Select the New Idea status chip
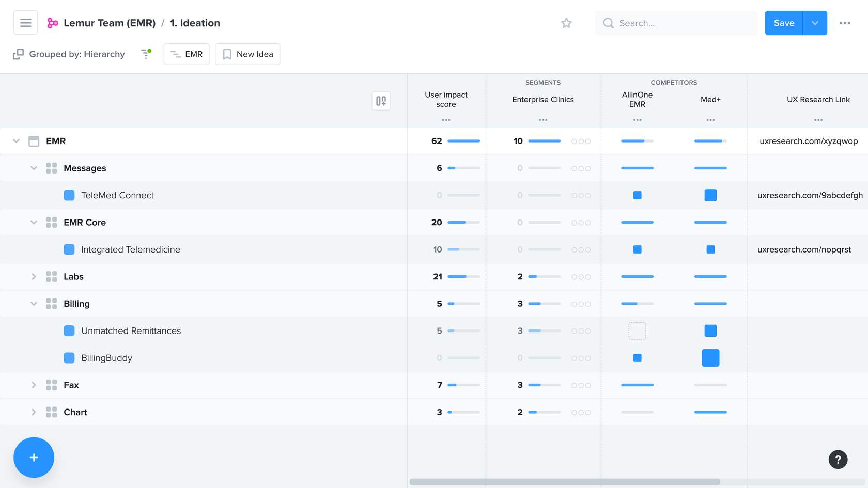 point(247,54)
